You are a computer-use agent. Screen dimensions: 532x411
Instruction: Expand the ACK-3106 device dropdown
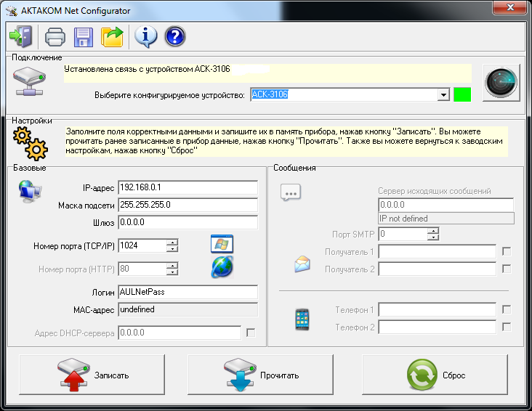point(443,94)
